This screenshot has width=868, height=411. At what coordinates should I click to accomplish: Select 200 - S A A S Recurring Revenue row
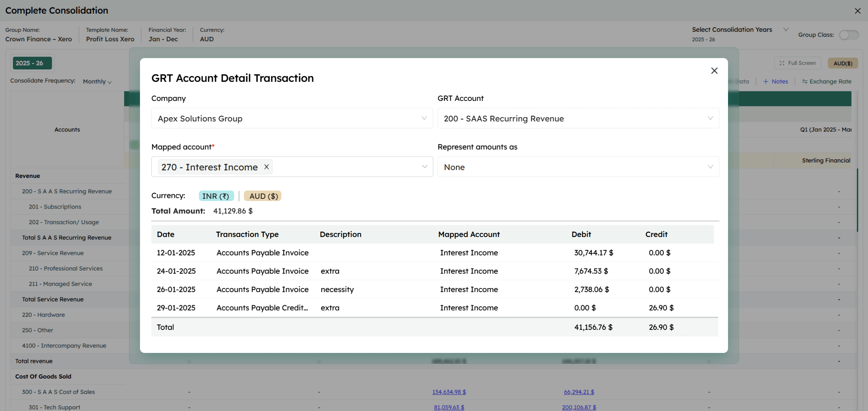(x=67, y=191)
